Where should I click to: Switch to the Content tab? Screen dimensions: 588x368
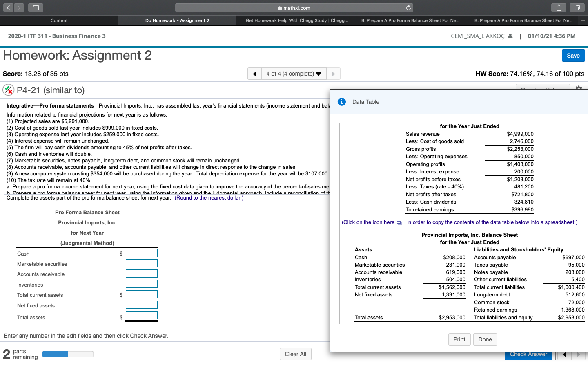[x=59, y=20]
